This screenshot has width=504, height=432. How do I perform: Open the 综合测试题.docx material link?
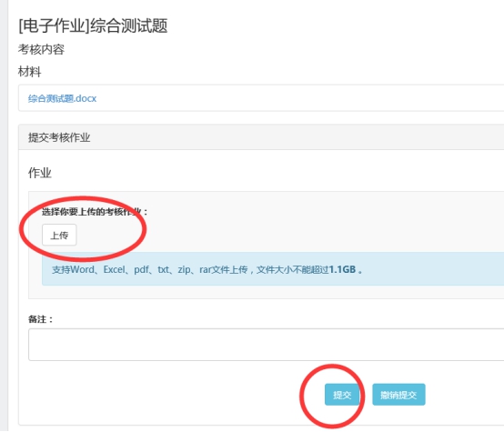tap(62, 98)
